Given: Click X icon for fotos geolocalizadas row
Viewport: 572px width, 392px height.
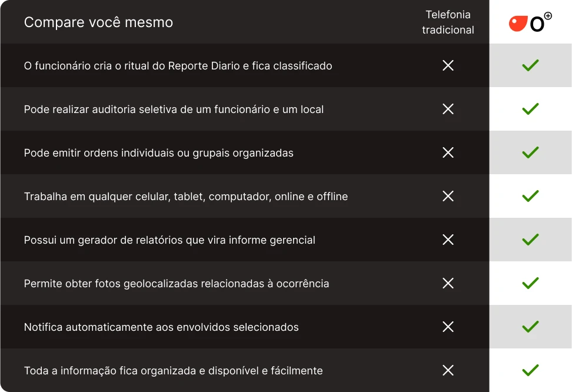Looking at the screenshot, I should pyautogui.click(x=448, y=283).
